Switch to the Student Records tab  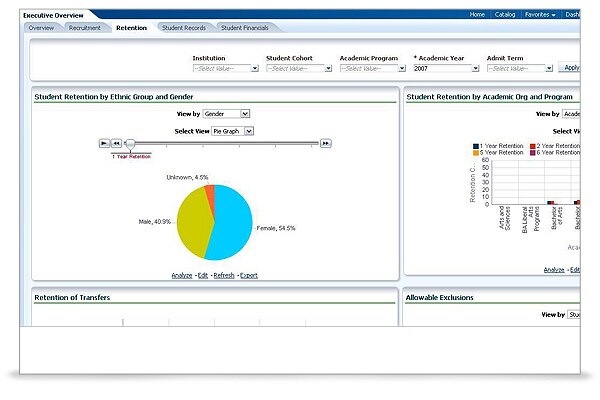click(x=184, y=28)
